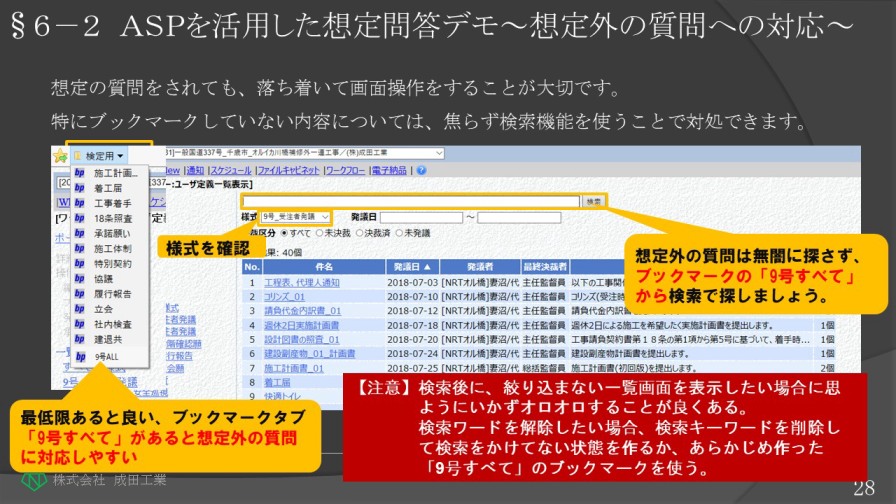
Task: Open the 様式 9号_受注者発議 dropdown
Action: pos(295,217)
